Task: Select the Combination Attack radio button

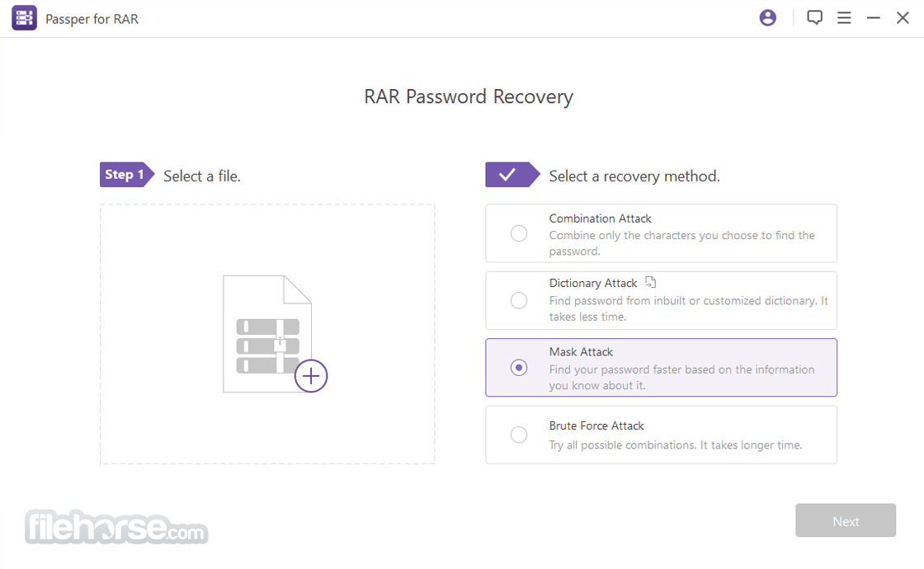Action: click(519, 233)
